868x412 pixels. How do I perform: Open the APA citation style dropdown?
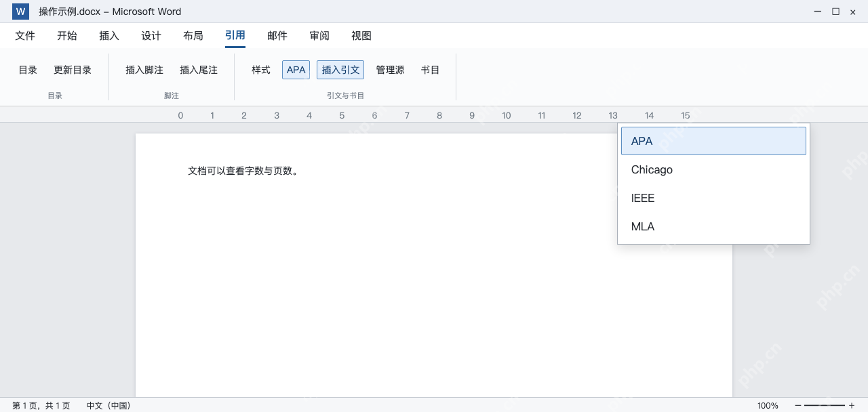pos(296,70)
